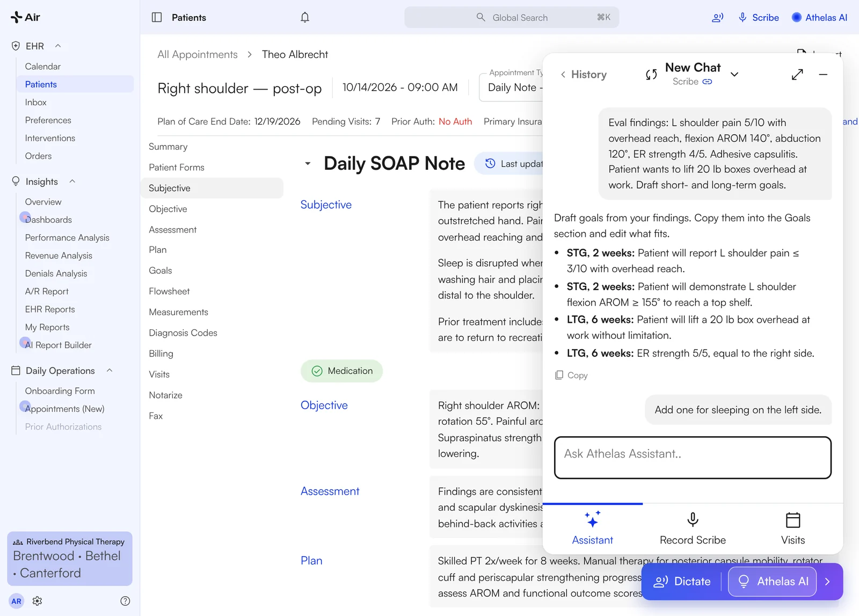This screenshot has height=616, width=859.
Task: Open Flowsheet in the sections list
Action: 169,292
